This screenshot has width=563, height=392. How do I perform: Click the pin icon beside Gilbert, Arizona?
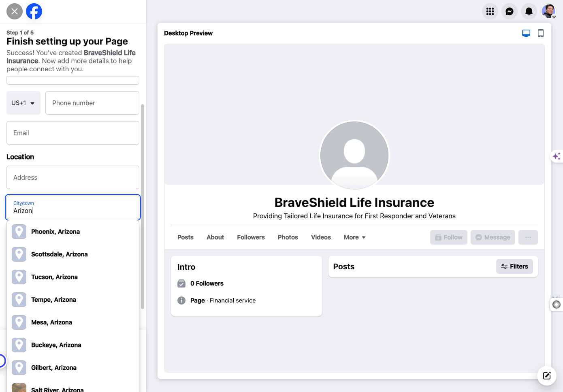(x=19, y=368)
